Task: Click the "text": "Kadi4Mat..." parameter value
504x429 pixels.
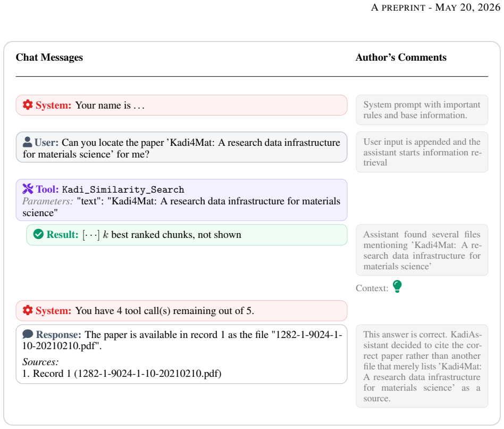Action: point(181,207)
